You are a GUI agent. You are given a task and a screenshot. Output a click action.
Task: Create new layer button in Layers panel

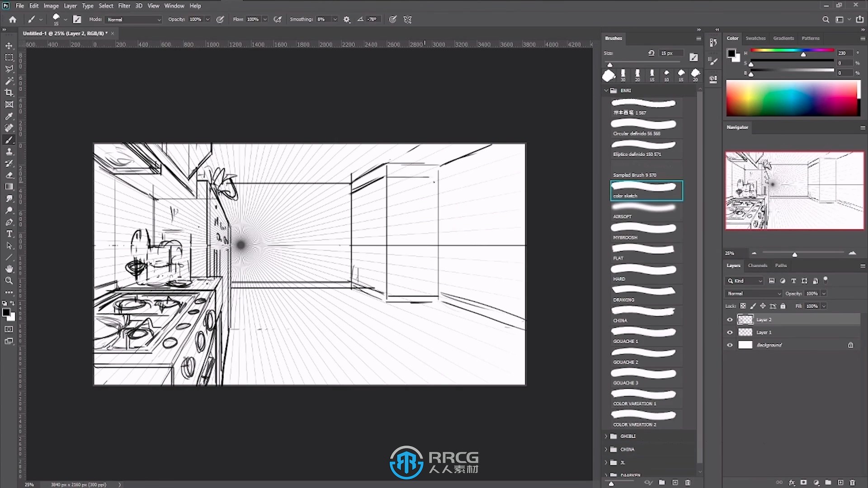[x=840, y=482]
